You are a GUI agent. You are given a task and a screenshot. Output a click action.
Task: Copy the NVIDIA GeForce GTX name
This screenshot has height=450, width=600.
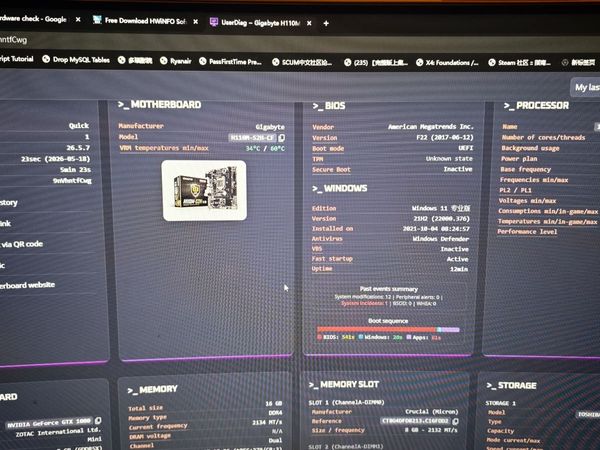click(98, 421)
